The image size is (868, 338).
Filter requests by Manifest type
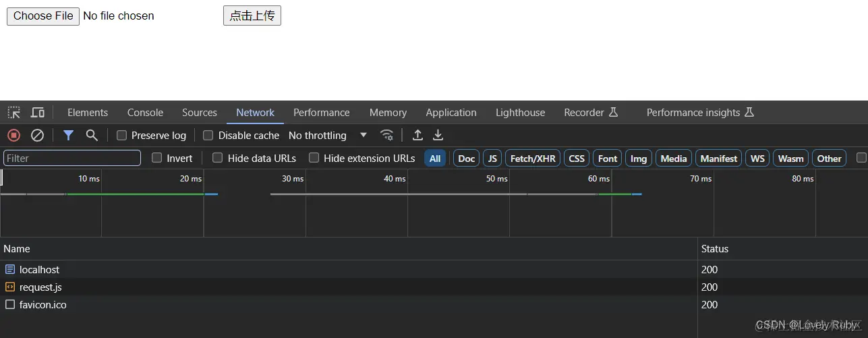[x=719, y=159]
